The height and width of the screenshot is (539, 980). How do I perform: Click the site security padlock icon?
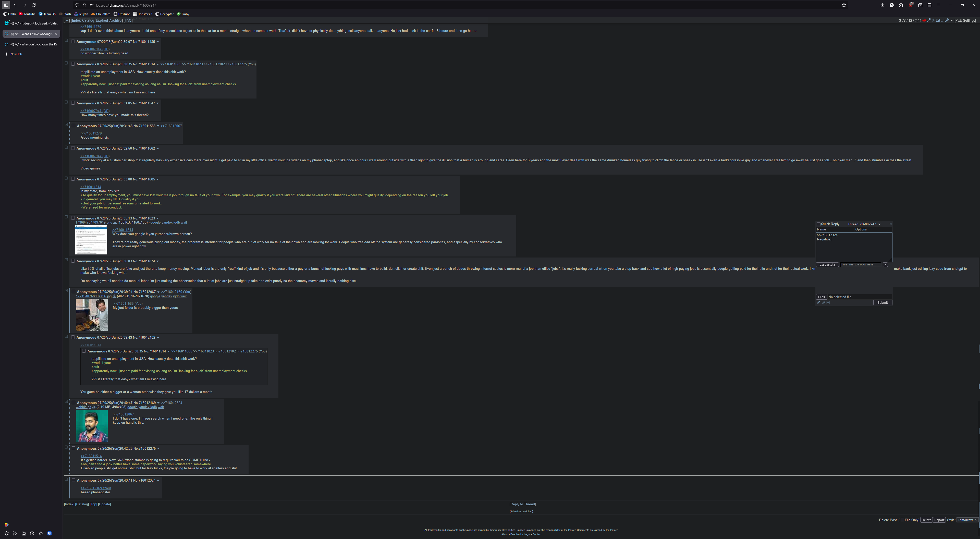(84, 5)
